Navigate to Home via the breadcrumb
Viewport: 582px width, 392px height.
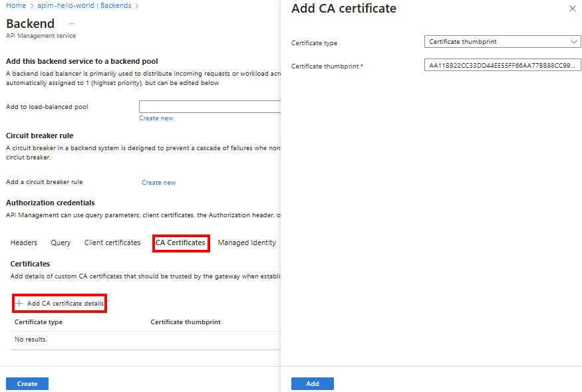(x=15, y=5)
